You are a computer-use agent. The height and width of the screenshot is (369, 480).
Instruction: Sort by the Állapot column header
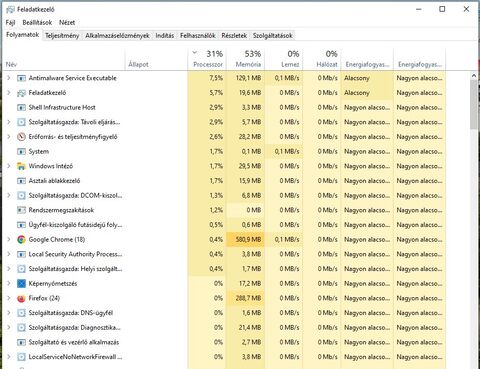click(x=157, y=59)
